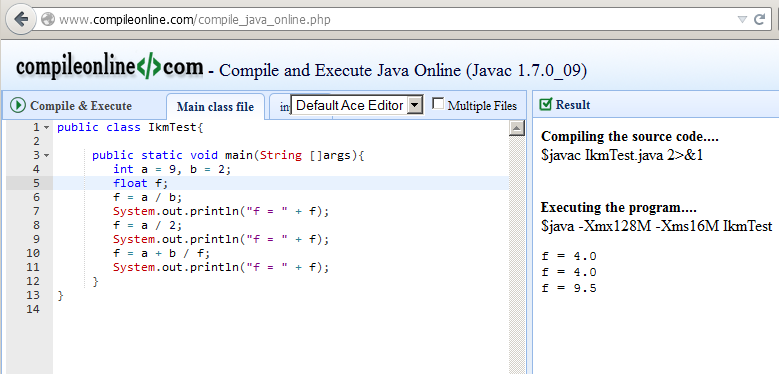
Task: Go back with the browser back arrow
Action: coord(21,19)
